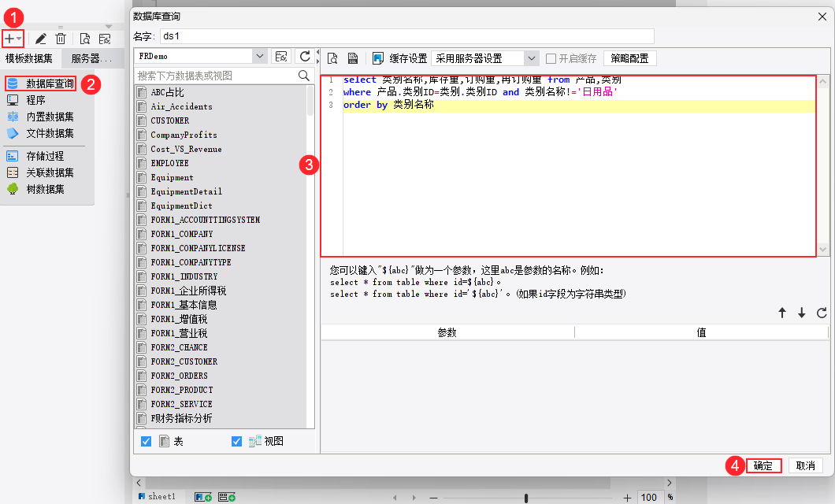Click the connection settings icon next to preview in left toolbar
Viewport: 835px width, 504px height.
105,39
